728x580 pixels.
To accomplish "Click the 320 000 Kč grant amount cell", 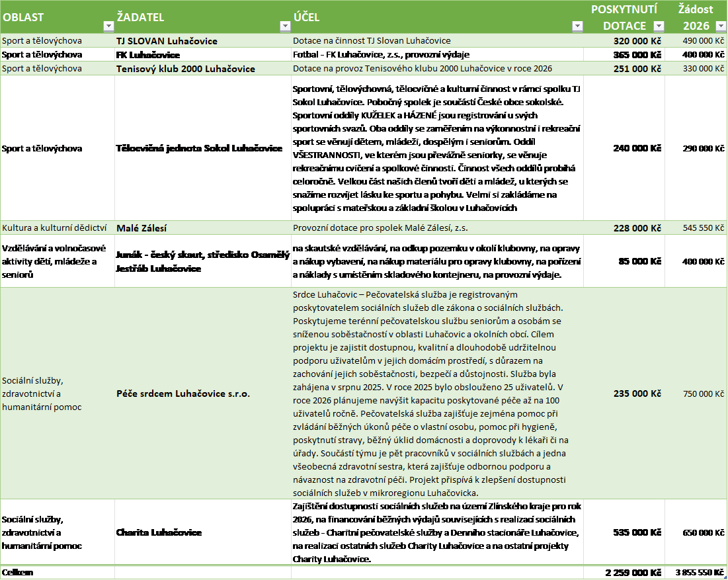I will pos(637,41).
